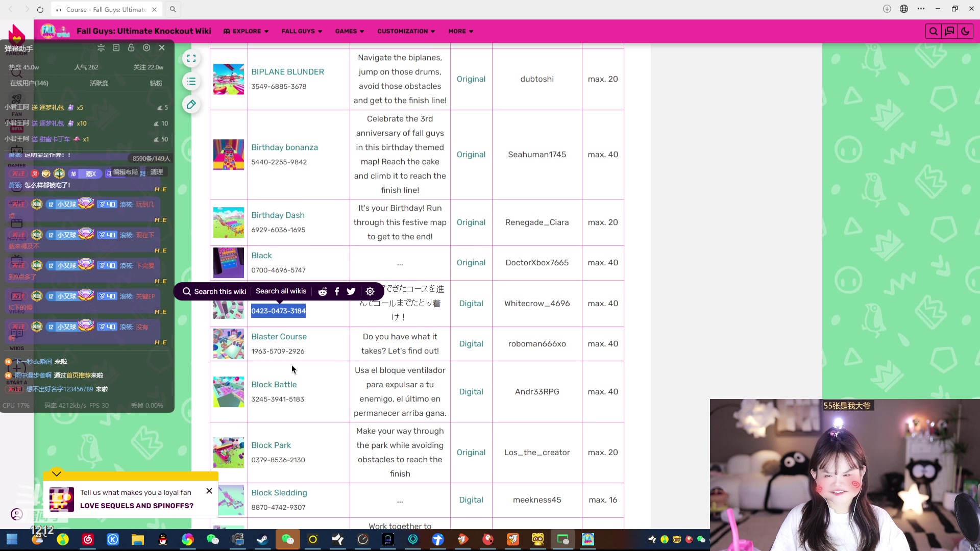Click the browser refresh button
Image resolution: width=980 pixels, height=551 pixels.
pyautogui.click(x=40, y=9)
